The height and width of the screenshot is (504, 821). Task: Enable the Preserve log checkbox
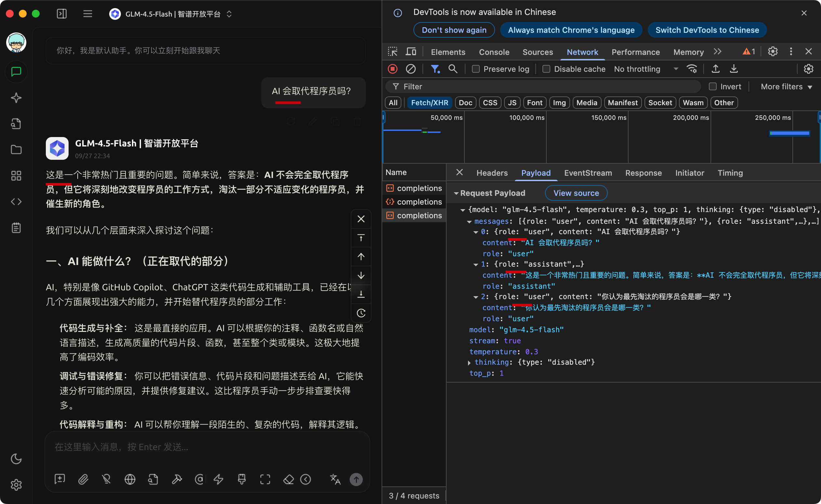pos(476,69)
